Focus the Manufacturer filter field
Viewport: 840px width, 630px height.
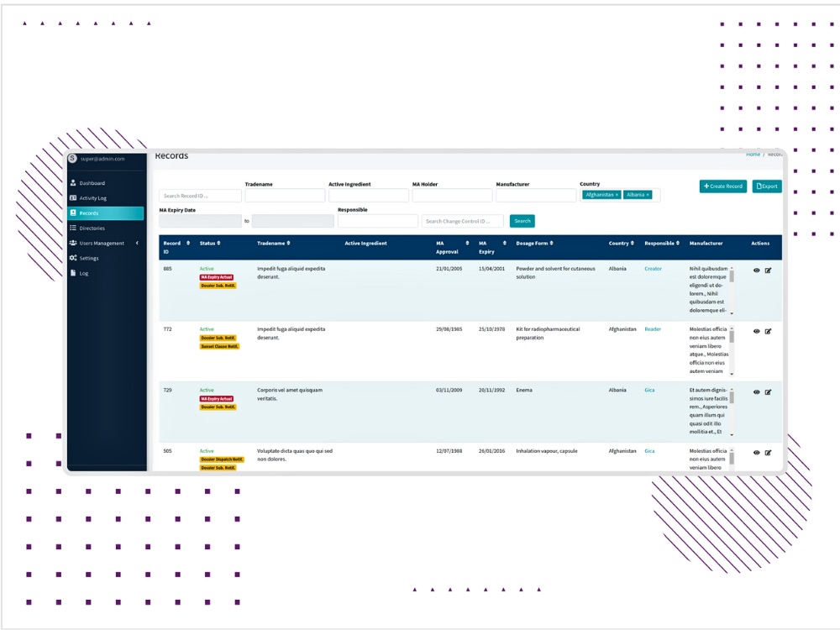(x=536, y=196)
